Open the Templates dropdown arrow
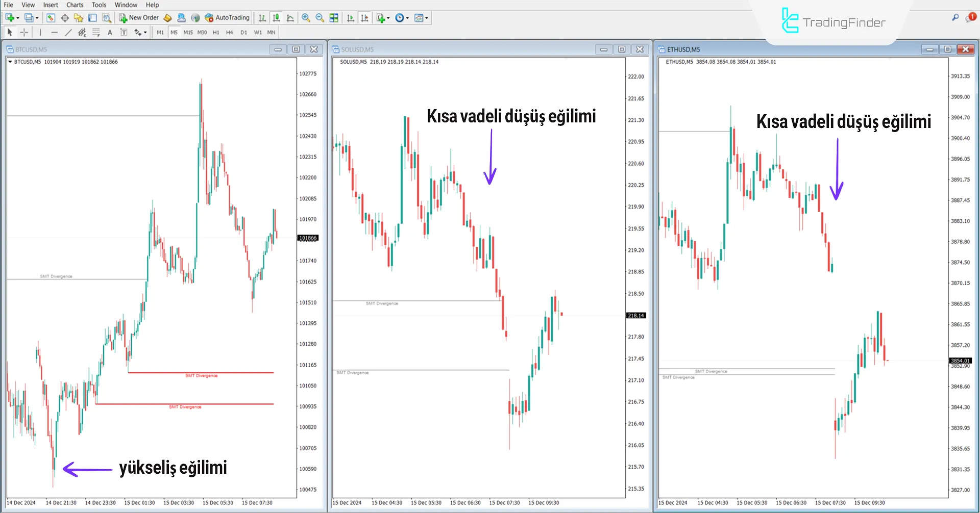 [x=428, y=17]
